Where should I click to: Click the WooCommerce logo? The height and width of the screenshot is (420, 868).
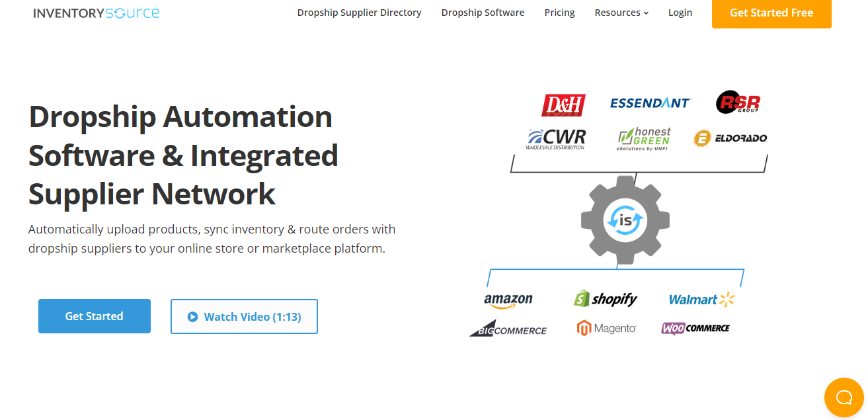pyautogui.click(x=695, y=328)
